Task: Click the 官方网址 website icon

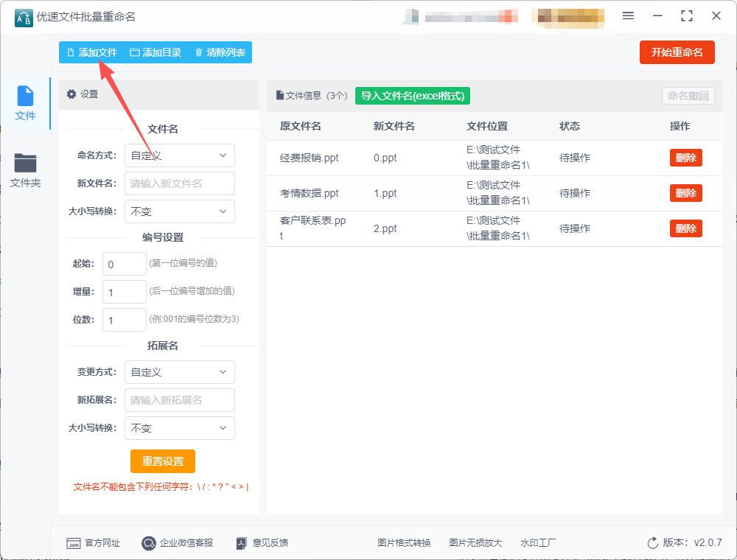Action: (73, 544)
